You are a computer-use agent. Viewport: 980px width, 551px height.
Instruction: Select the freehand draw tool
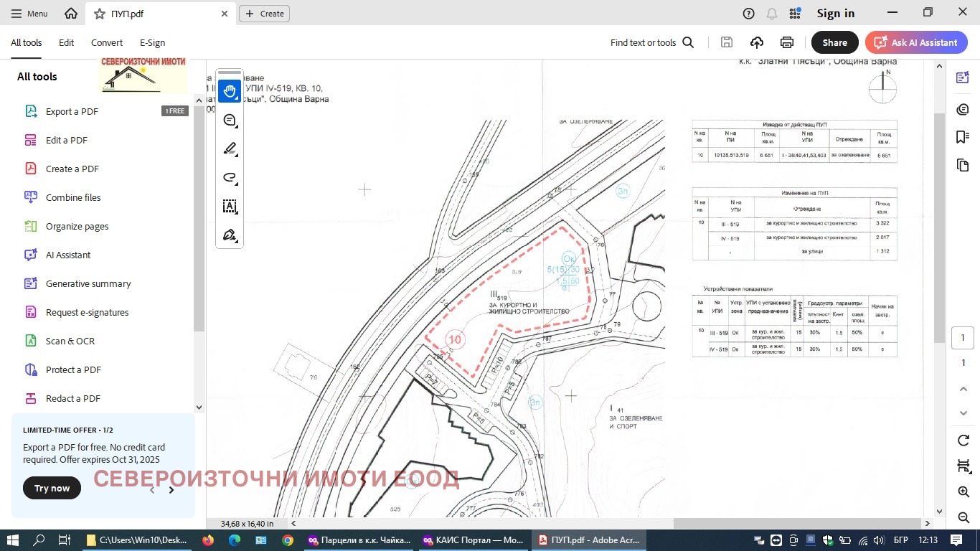point(230,178)
